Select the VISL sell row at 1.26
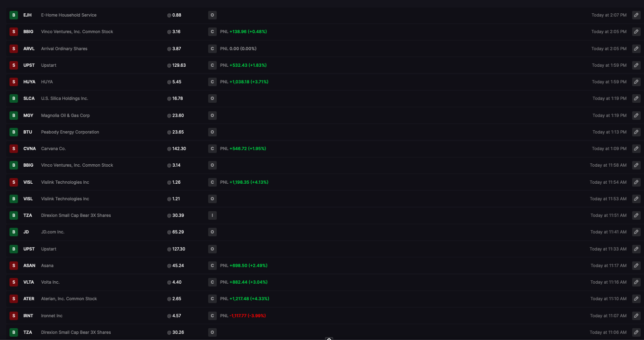This screenshot has width=644, height=340. pos(322,182)
